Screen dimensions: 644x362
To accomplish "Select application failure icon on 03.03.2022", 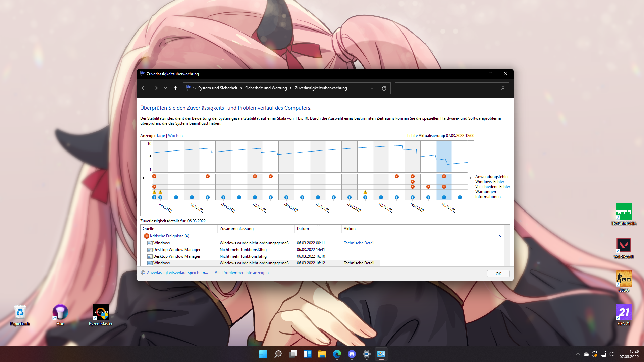I will click(x=397, y=176).
